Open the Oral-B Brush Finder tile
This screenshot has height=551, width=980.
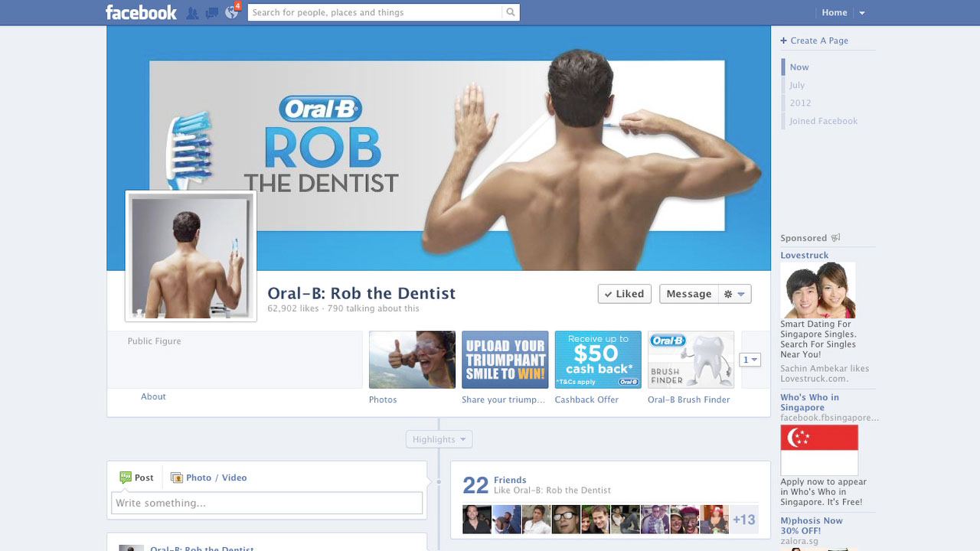691,360
